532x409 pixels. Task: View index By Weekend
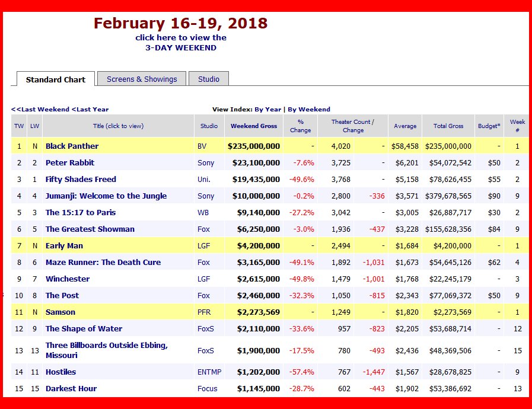tap(309, 109)
